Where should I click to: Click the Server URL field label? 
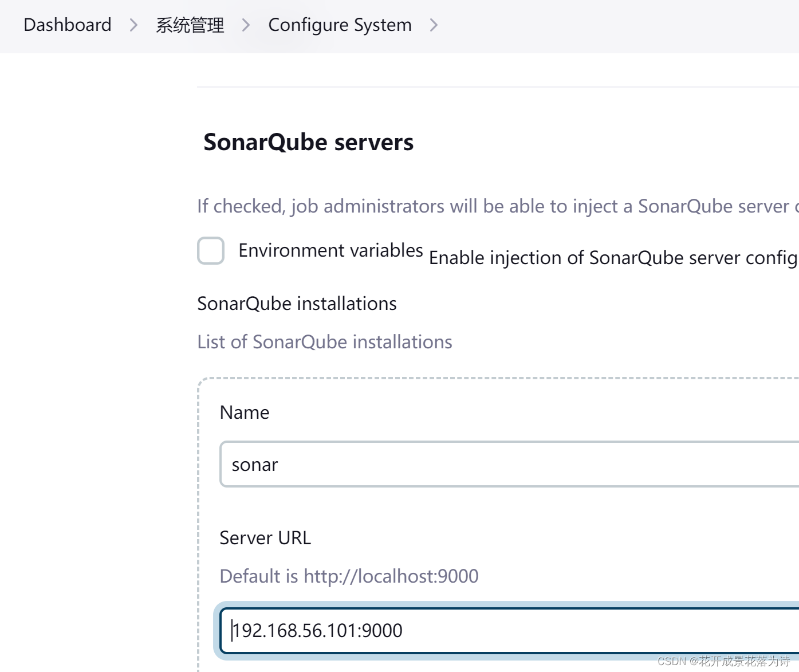[x=265, y=537]
